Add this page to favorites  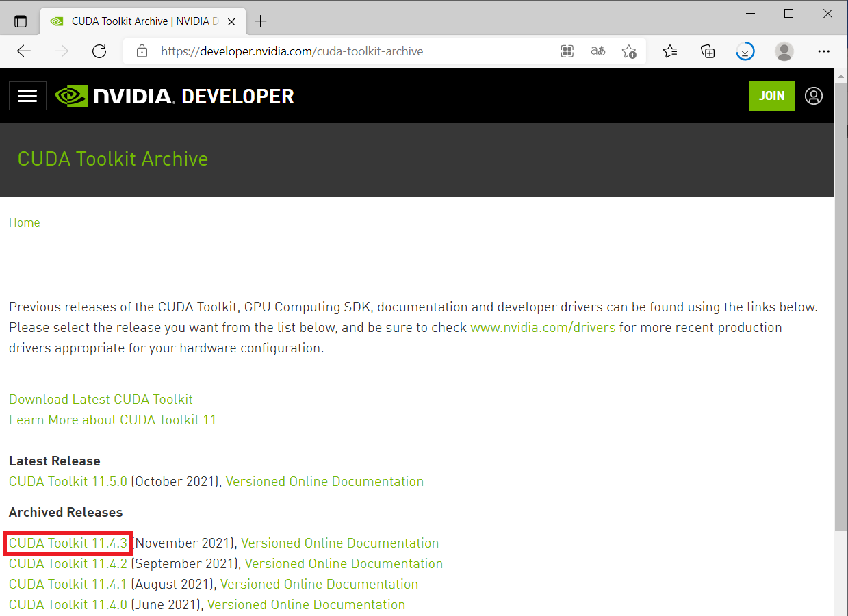point(629,51)
